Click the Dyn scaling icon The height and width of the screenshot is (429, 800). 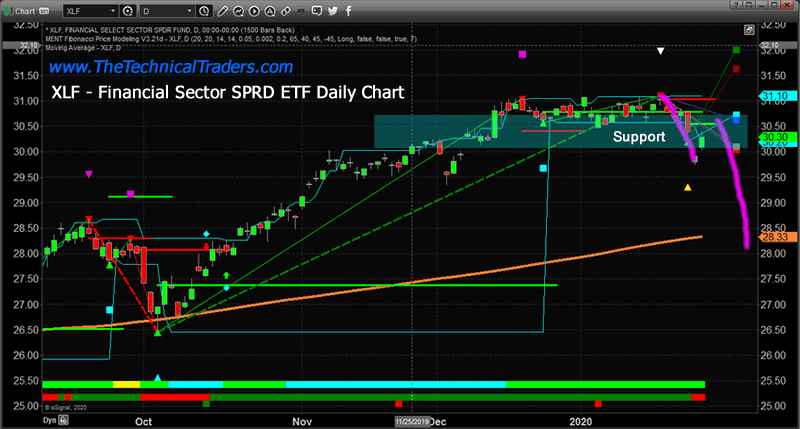point(63,420)
